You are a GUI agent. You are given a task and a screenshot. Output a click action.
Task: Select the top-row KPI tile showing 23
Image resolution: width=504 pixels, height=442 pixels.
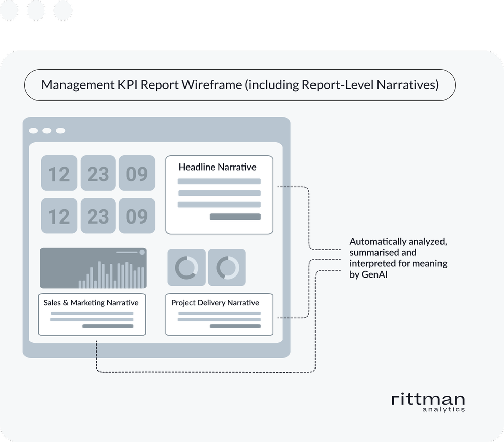98,173
